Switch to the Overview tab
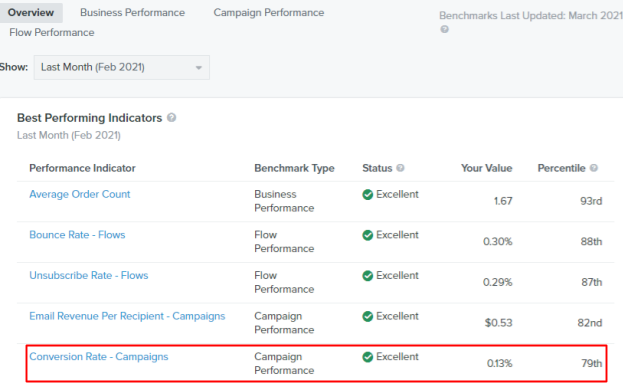The image size is (623, 386). click(31, 13)
